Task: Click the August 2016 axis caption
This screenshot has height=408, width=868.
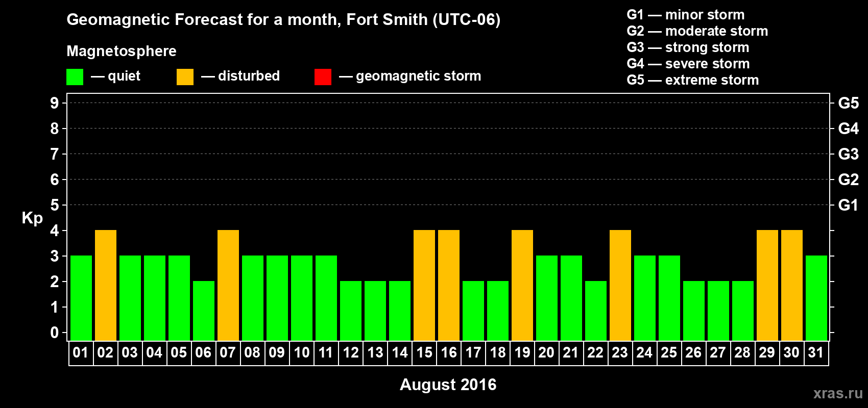Action: 448,385
